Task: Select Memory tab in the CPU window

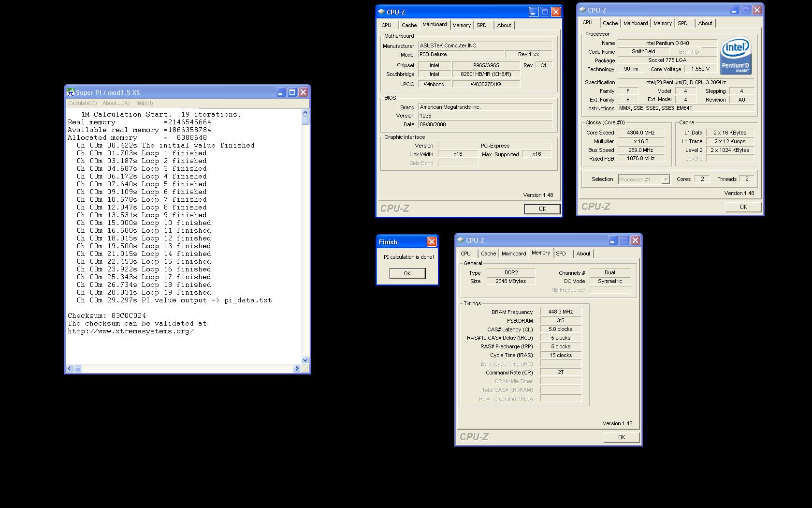Action: point(663,23)
